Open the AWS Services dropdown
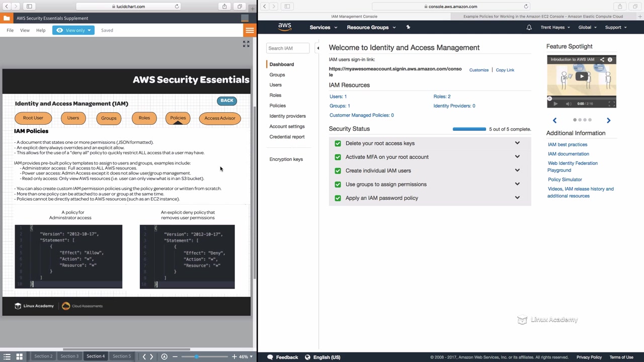The image size is (644, 362). 323,27
